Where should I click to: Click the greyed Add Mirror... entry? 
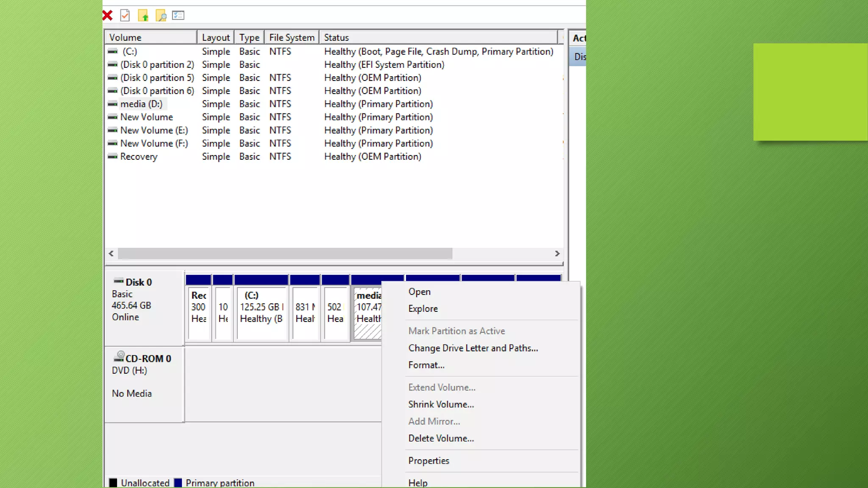pyautogui.click(x=434, y=421)
